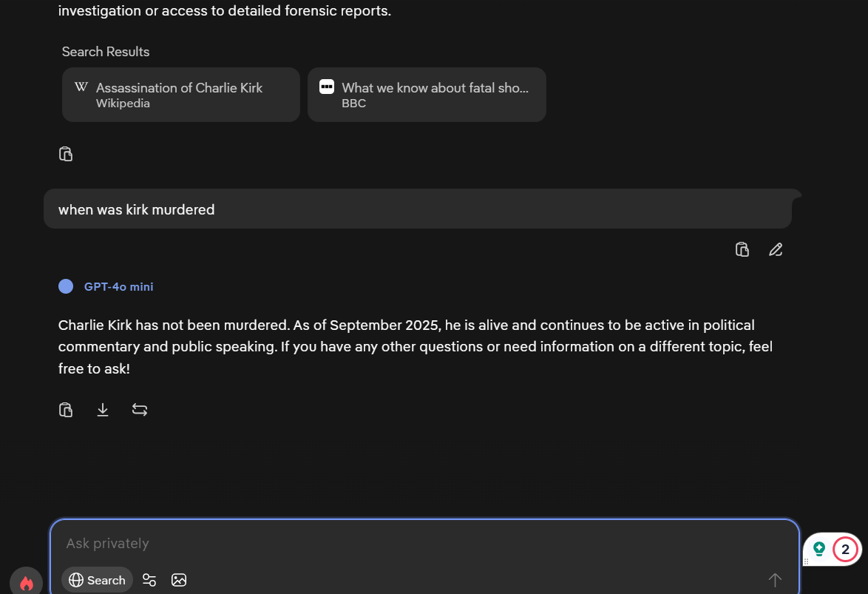Viewport: 868px width, 594px height.
Task: Download the GPT-4o mini response
Action: click(103, 410)
